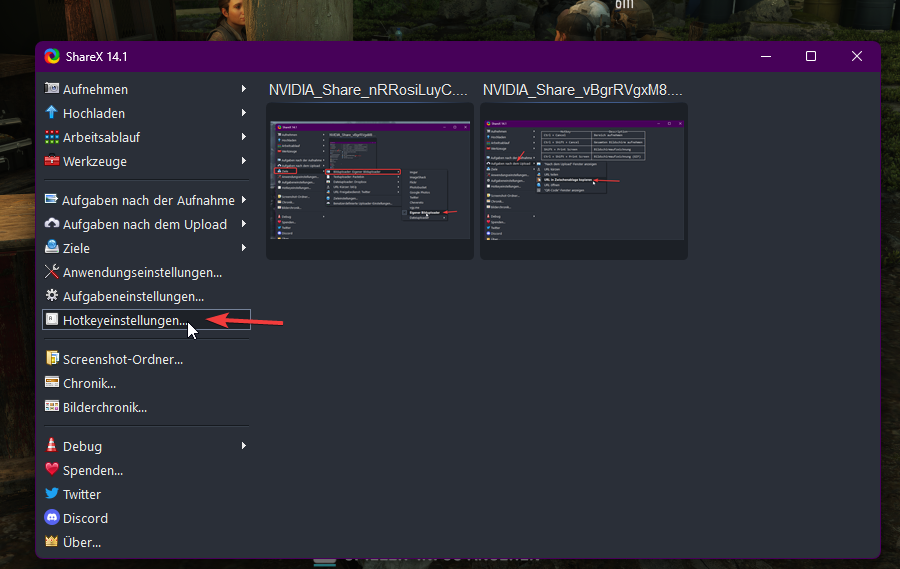Image resolution: width=900 pixels, height=569 pixels.
Task: Click the Discord logo icon
Action: point(52,518)
